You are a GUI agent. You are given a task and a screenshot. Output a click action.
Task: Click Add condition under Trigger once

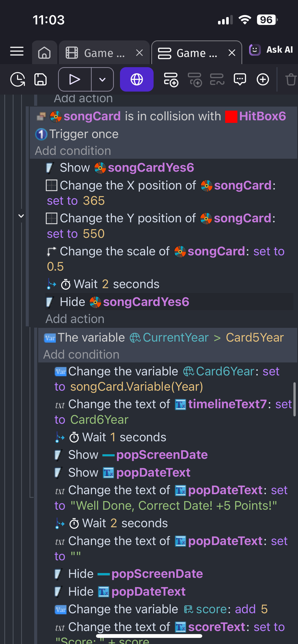73,151
